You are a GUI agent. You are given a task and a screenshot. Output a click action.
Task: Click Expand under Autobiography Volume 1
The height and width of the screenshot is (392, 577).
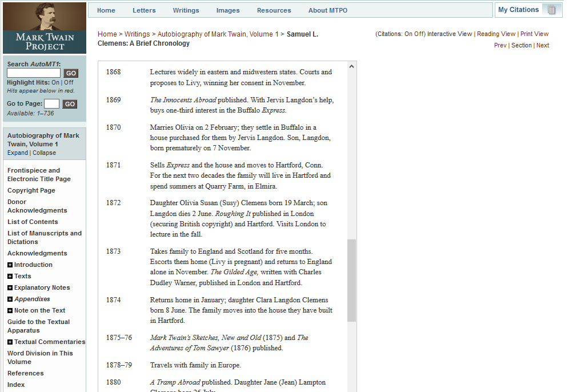point(17,153)
